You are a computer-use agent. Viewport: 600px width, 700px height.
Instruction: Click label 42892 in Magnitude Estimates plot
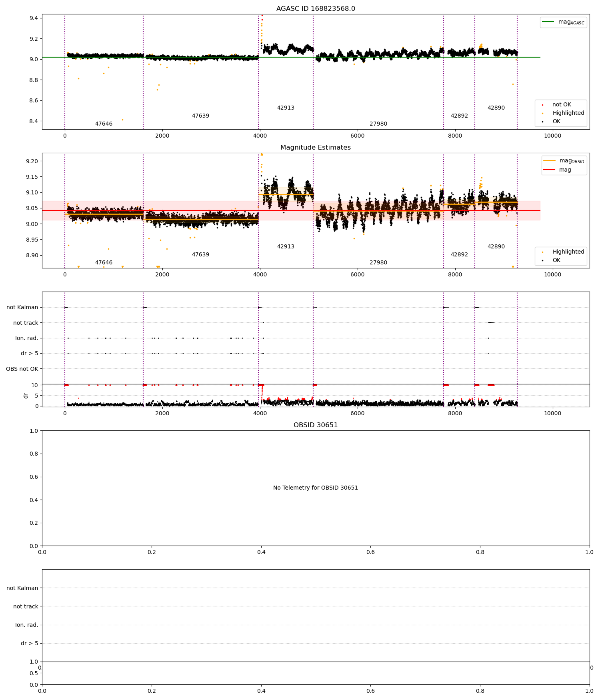[x=459, y=255]
